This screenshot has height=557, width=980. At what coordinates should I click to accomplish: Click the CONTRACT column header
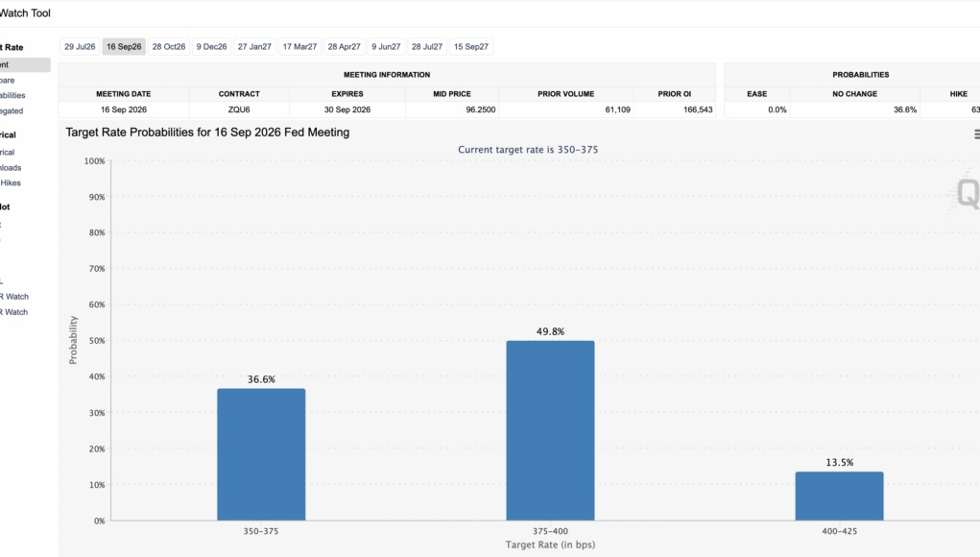point(239,94)
